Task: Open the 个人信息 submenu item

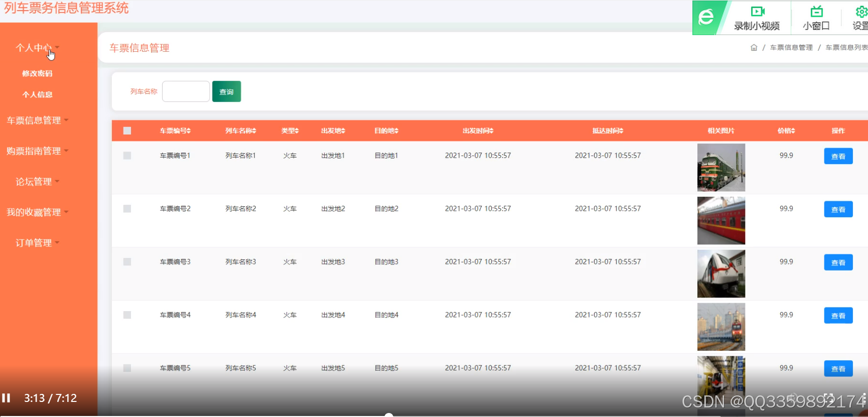Action: click(x=37, y=94)
